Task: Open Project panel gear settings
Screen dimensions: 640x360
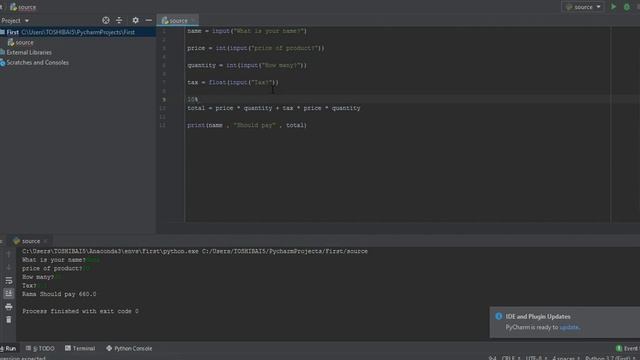Action: pos(135,20)
